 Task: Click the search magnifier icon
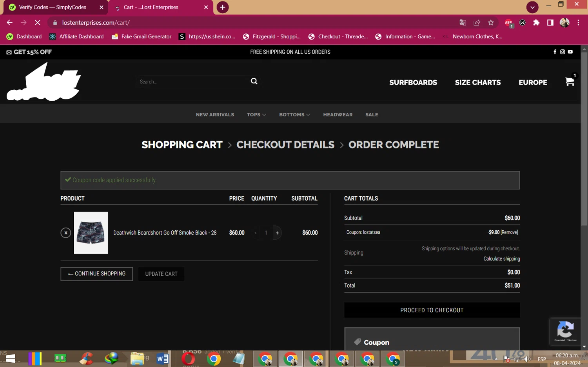(254, 81)
